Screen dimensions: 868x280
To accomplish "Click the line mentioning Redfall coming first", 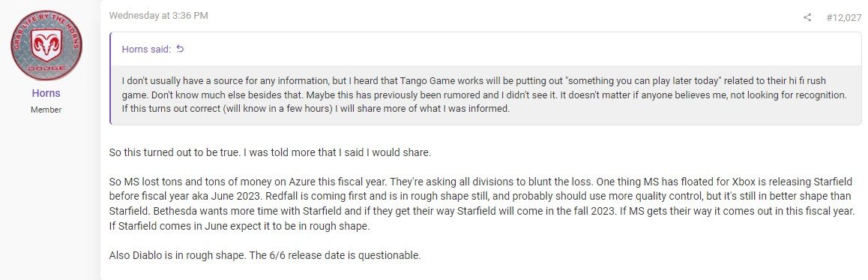I will click(x=480, y=196).
